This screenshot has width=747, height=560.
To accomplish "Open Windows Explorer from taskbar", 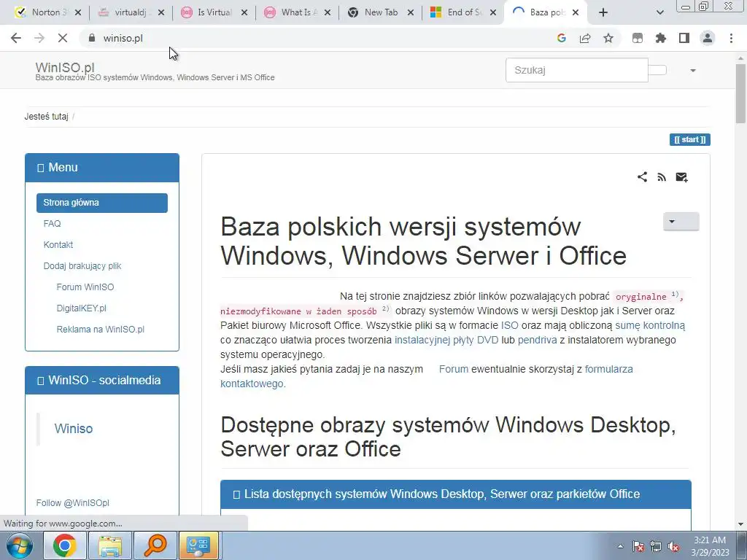I will click(x=110, y=545).
